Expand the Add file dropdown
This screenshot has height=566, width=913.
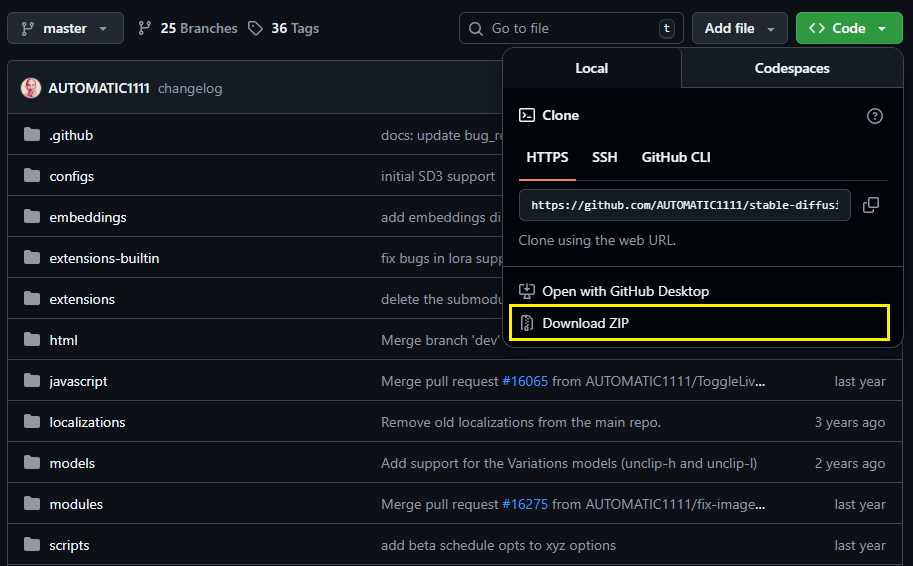tap(739, 28)
